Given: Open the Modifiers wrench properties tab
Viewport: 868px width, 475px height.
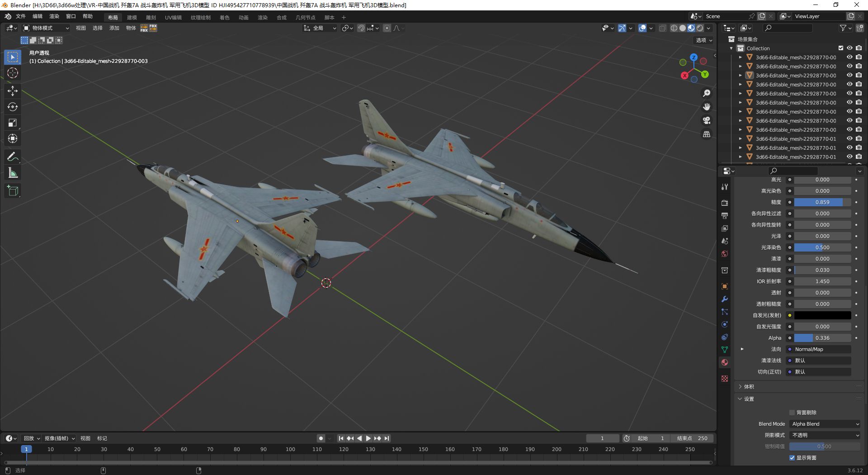Looking at the screenshot, I should tap(725, 299).
